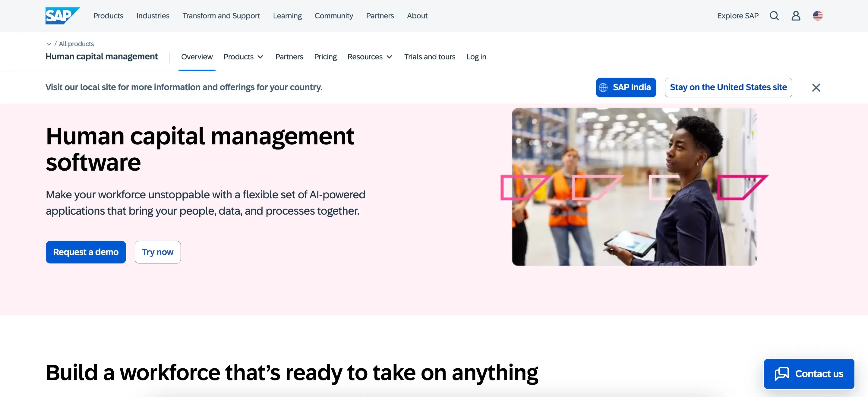Expand the Products dropdown in sub-navigation
This screenshot has height=397, width=868.
pyautogui.click(x=243, y=57)
